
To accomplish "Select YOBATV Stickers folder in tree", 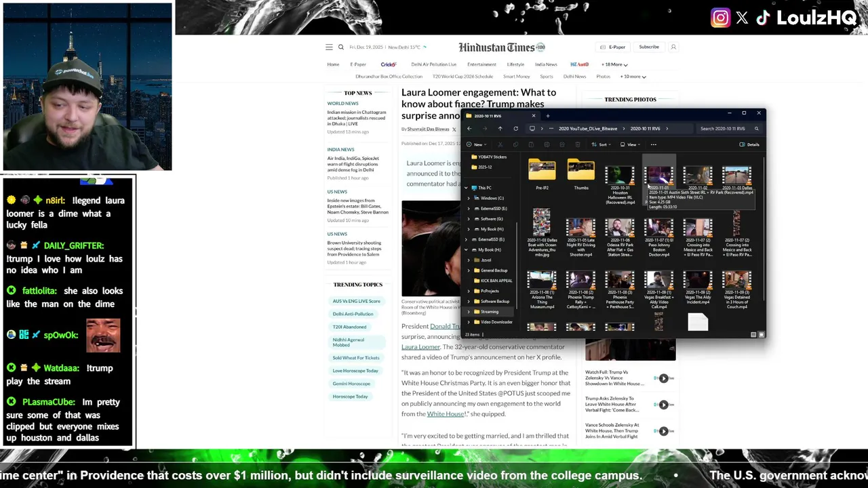I will click(x=489, y=157).
